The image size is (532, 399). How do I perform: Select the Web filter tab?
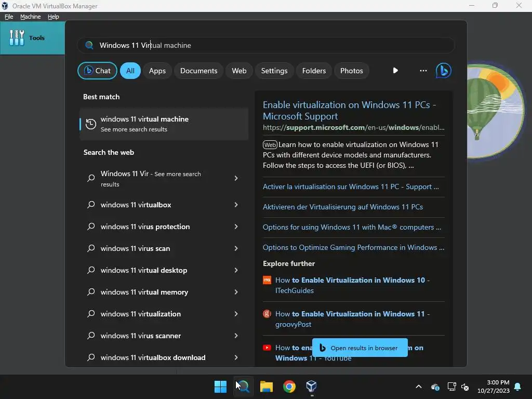[239, 71]
